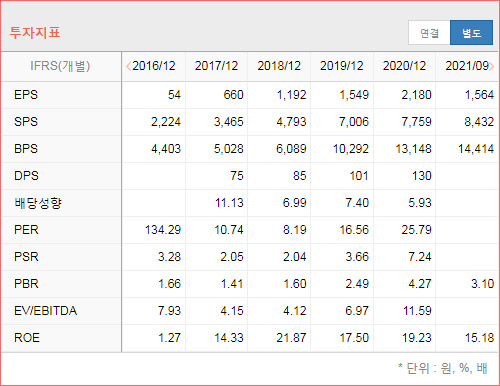Click PBR value 3.10
Viewport: 500px width, 386px height.
(482, 284)
